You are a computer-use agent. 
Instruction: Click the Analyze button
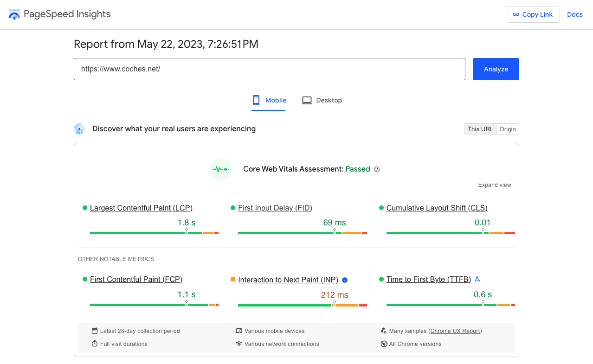(x=496, y=69)
